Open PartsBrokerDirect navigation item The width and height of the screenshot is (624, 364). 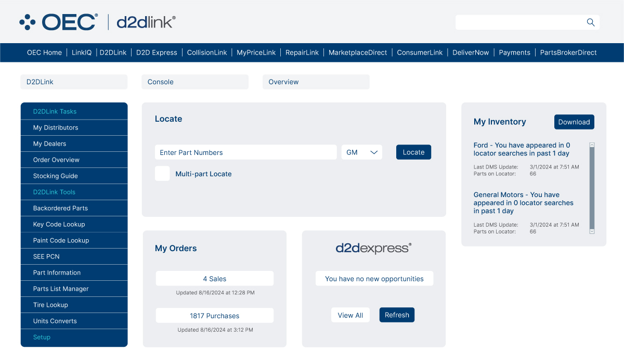click(568, 53)
